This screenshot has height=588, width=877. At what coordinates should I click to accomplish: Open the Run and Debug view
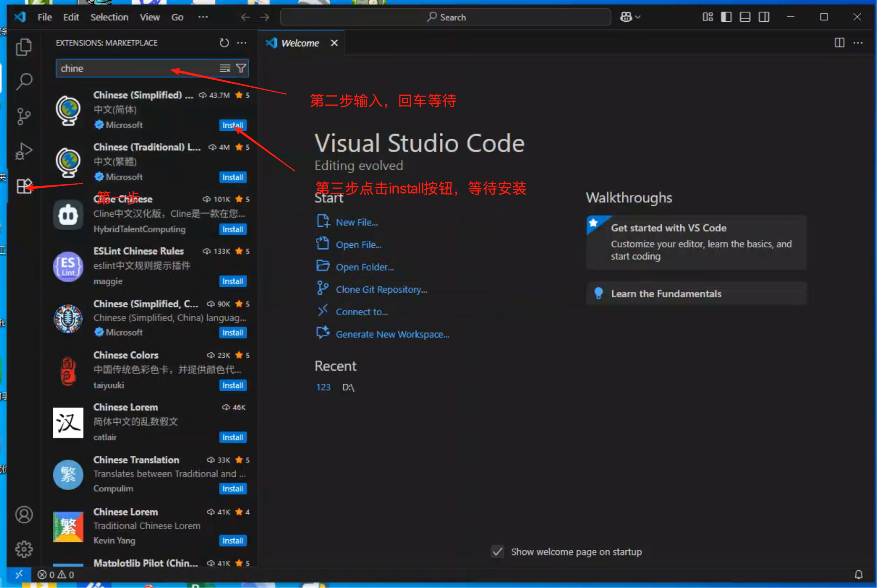(24, 151)
